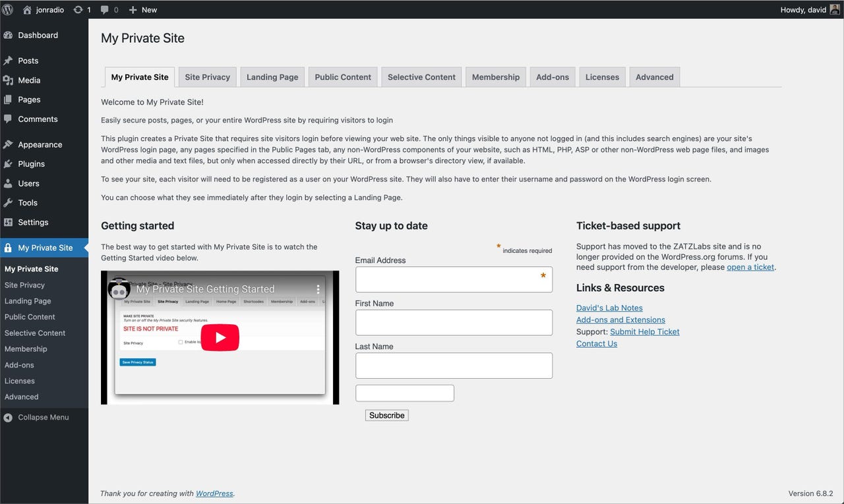Open the Licenses tab
This screenshot has width=844, height=504.
[602, 77]
